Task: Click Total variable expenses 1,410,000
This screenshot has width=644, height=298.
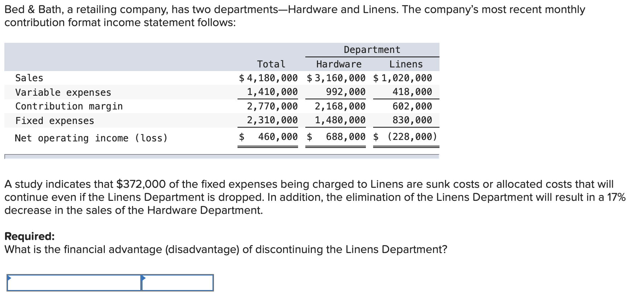Action: (272, 92)
